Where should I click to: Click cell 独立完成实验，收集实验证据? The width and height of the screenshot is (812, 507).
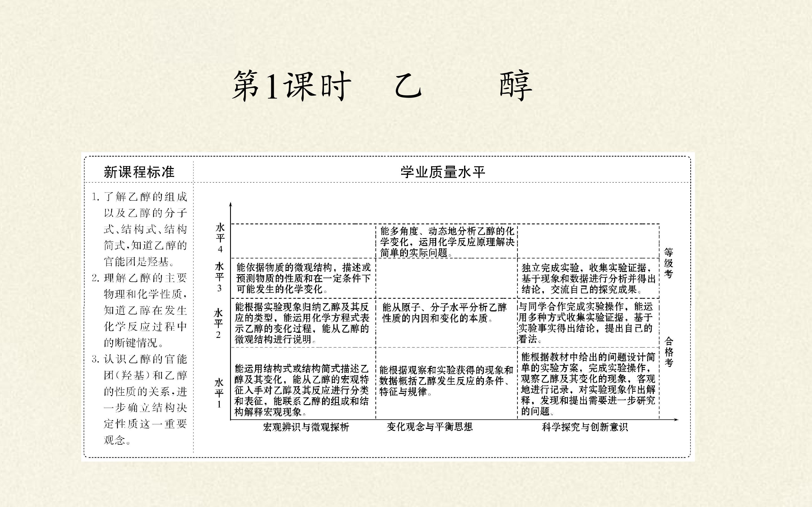pyautogui.click(x=588, y=278)
